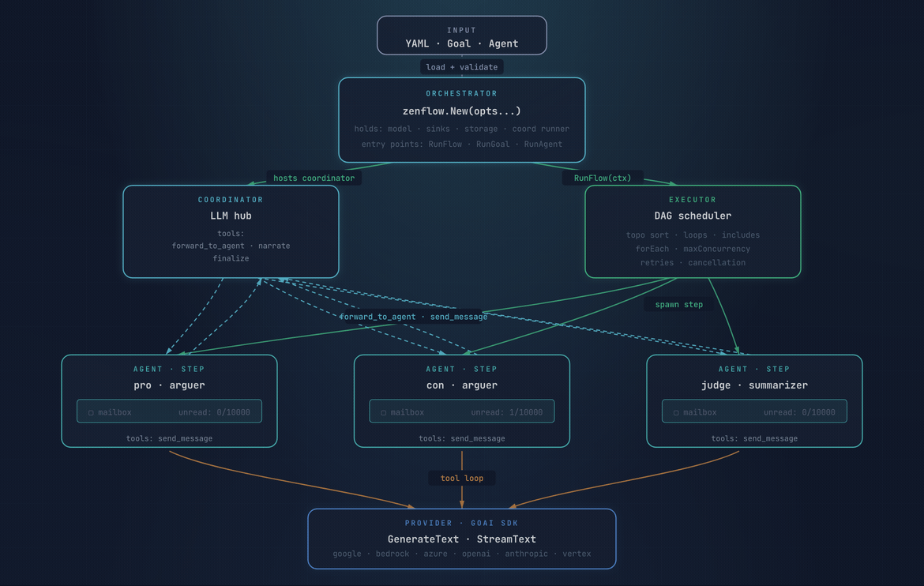Select the 'DAG scheduler' title

click(693, 216)
